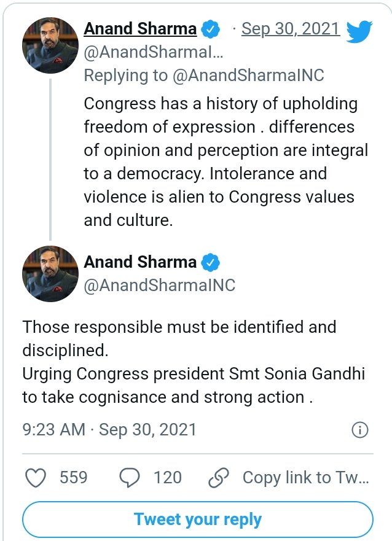Click the top Anand Sharma name link
The image size is (392, 541).
140,29
